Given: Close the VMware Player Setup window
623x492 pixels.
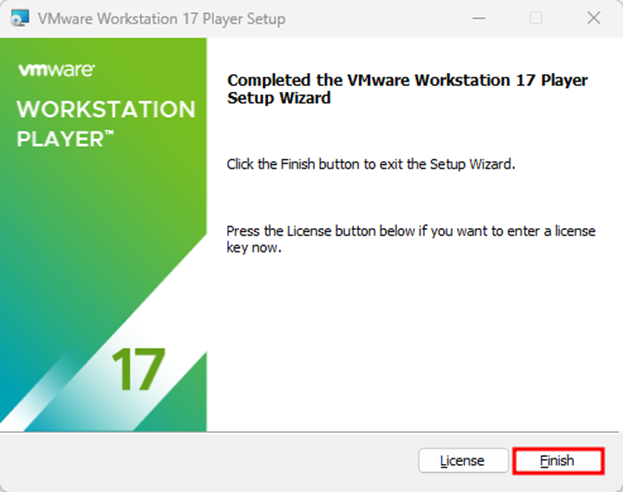Looking at the screenshot, I should tap(592, 18).
